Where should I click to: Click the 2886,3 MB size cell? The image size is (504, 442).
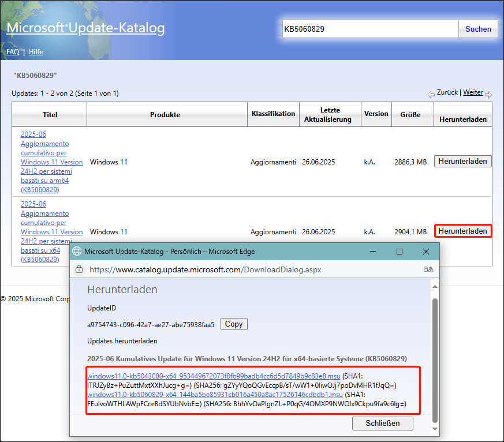click(410, 162)
